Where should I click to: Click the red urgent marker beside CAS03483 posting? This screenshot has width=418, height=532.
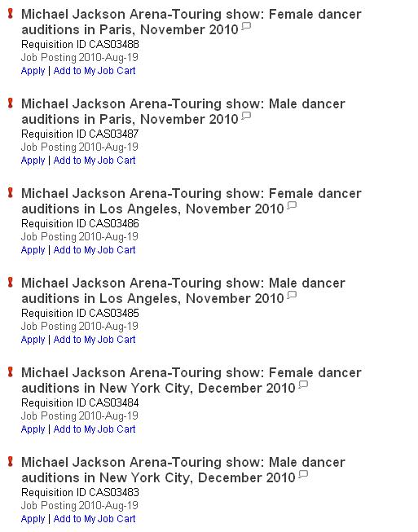11,461
